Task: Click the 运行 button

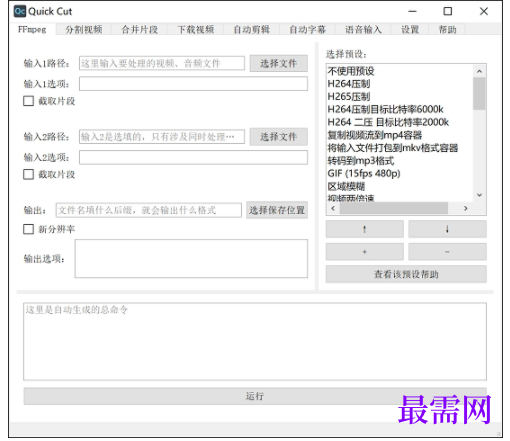Action: point(255,396)
